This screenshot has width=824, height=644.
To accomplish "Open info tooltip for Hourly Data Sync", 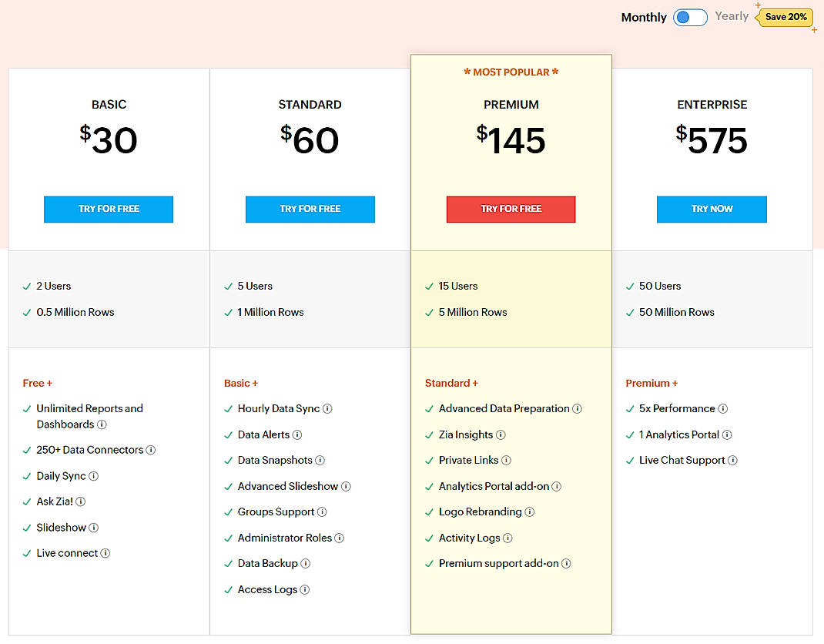I will [326, 409].
